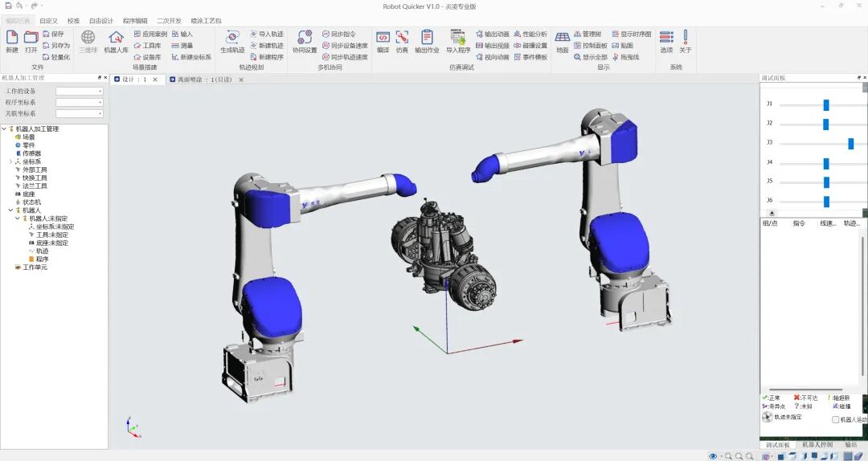Open 碰撞设置 collision settings
Viewport: 868px width, 461px height.
tap(530, 46)
